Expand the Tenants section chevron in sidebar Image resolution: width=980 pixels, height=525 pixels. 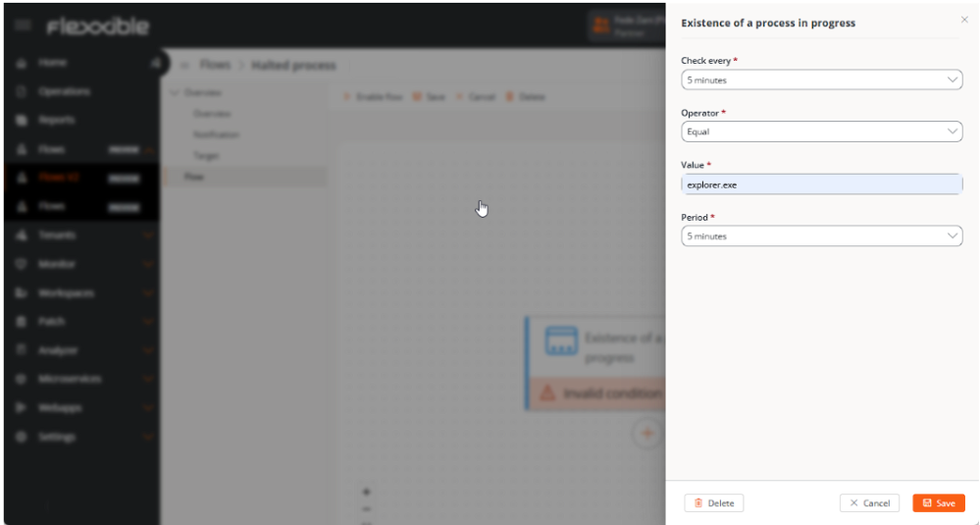point(148,236)
